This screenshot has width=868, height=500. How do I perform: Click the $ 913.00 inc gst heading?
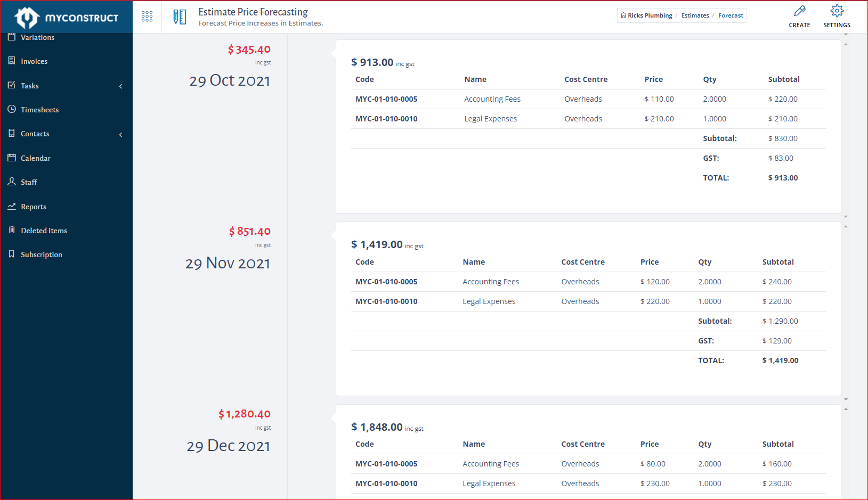coord(383,62)
